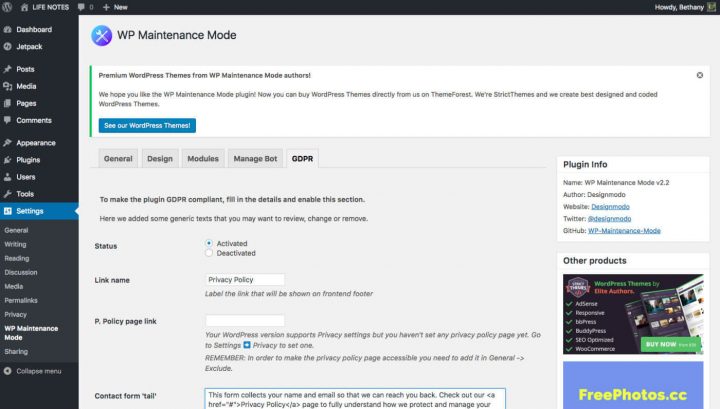Viewport: 720px width, 409px height.
Task: Open the @designmodo Twitter link
Action: [x=609, y=219]
